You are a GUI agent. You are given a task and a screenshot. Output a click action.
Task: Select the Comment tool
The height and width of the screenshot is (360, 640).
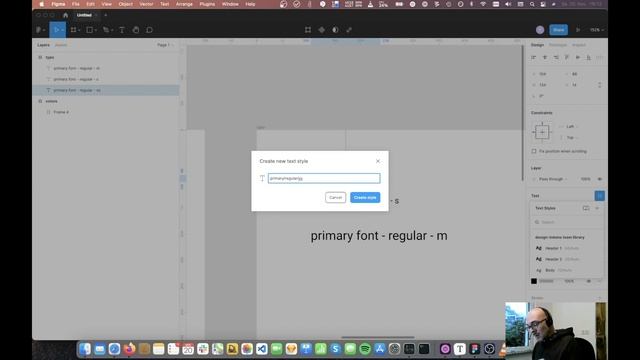pos(149,30)
